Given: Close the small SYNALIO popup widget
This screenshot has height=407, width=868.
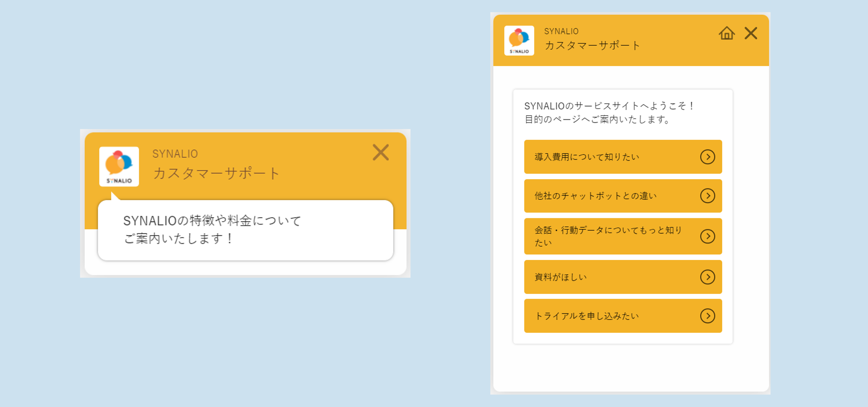Looking at the screenshot, I should [380, 152].
